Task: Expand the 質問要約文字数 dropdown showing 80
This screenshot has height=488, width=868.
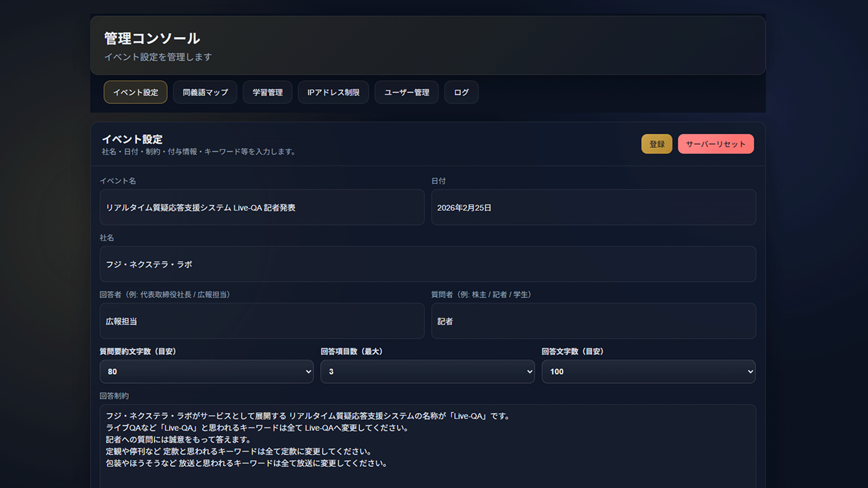Action: [x=206, y=371]
